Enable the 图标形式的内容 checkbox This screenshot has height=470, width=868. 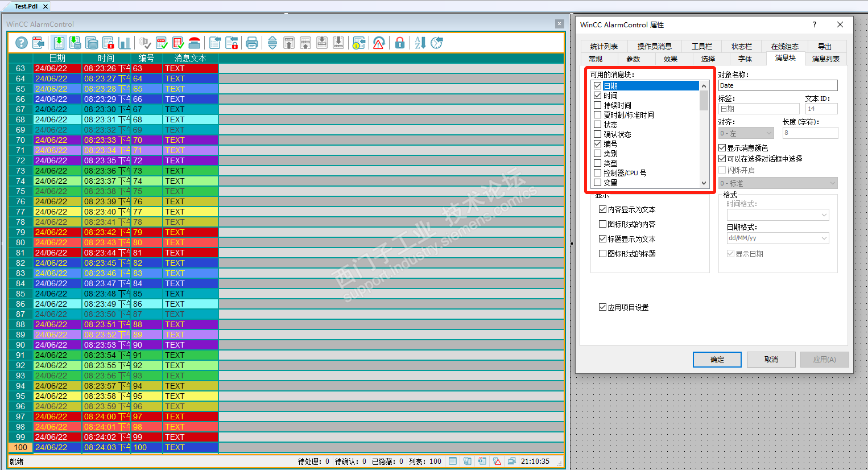[602, 224]
